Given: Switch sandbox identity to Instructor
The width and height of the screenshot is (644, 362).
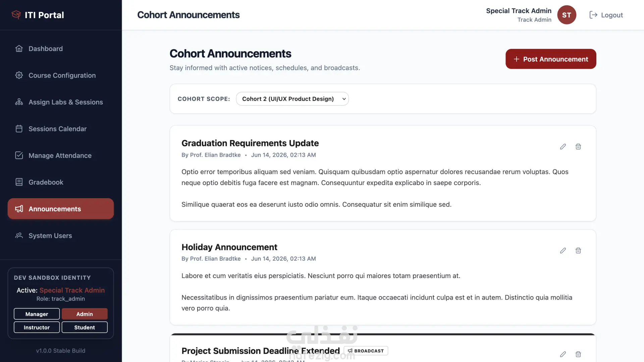Looking at the screenshot, I should 37,327.
